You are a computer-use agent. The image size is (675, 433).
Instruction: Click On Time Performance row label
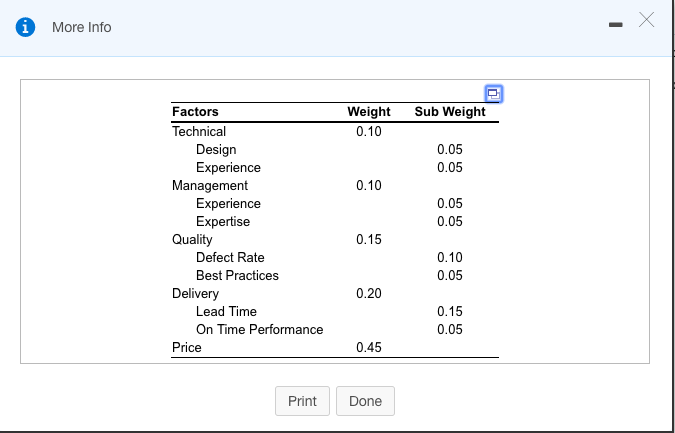coord(260,329)
